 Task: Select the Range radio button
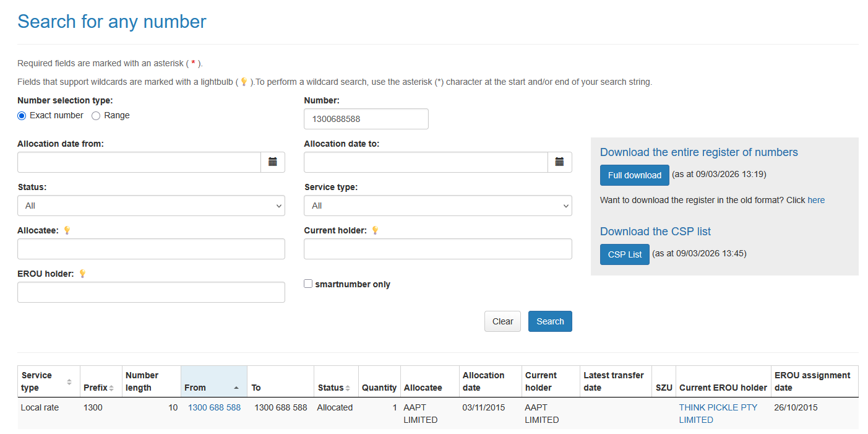96,116
